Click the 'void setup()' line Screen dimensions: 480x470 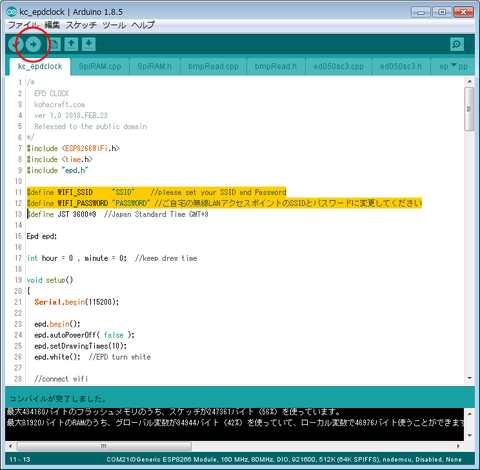point(50,280)
